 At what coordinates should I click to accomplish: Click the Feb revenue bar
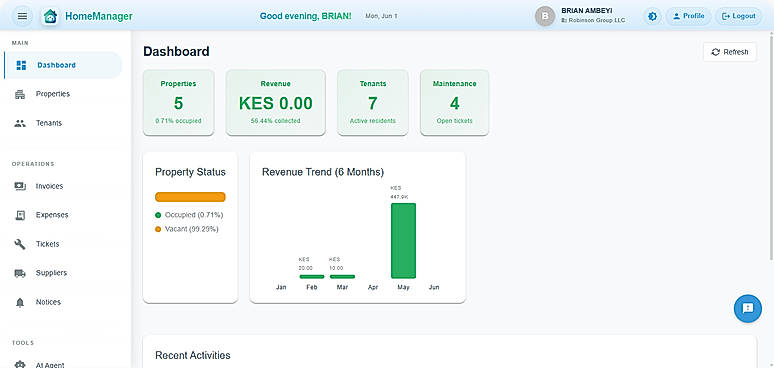(311, 277)
